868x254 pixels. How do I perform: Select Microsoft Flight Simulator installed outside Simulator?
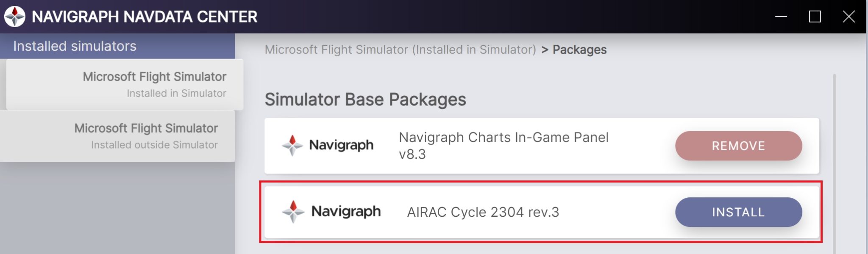click(146, 136)
